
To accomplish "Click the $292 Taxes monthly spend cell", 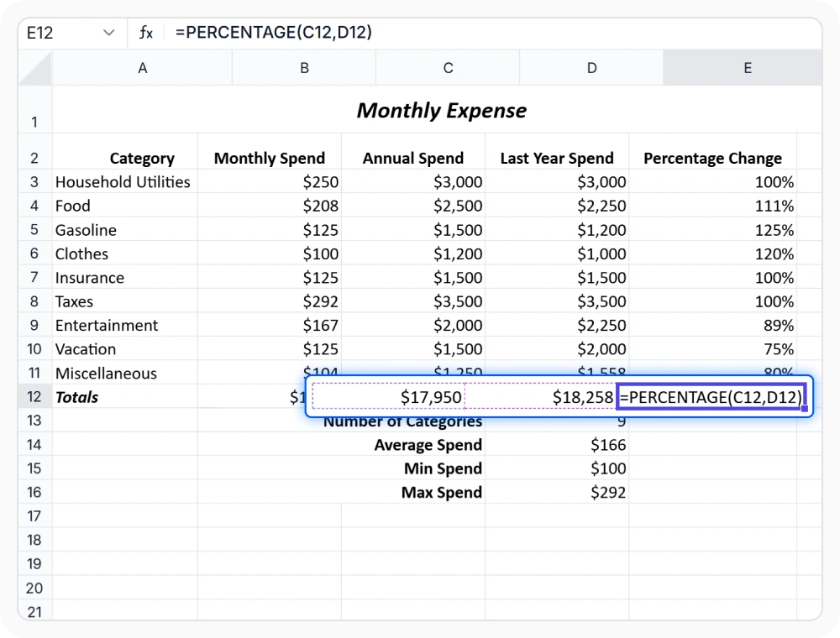I will click(270, 301).
